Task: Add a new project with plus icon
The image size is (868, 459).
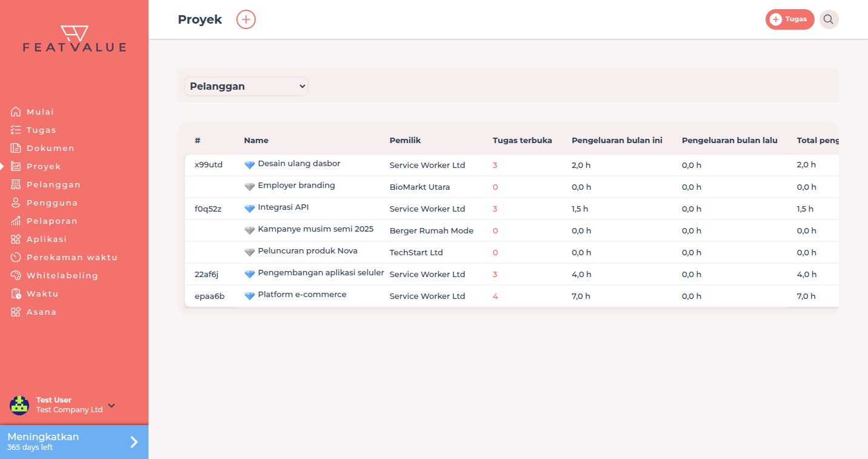Action: [x=246, y=19]
